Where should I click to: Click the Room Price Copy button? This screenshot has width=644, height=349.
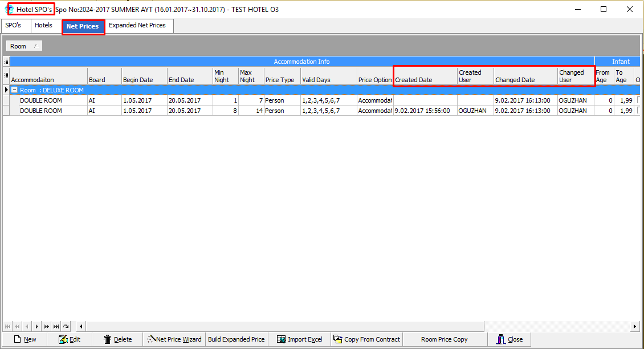444,339
